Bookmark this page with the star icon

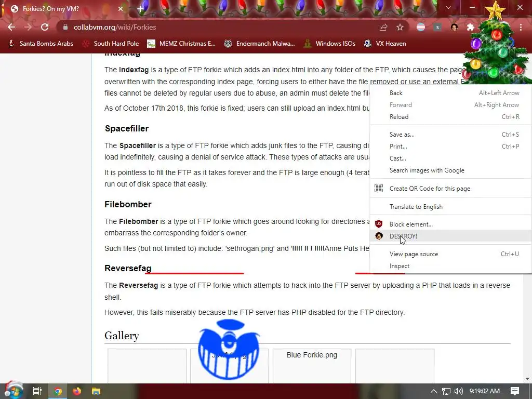tap(400, 27)
